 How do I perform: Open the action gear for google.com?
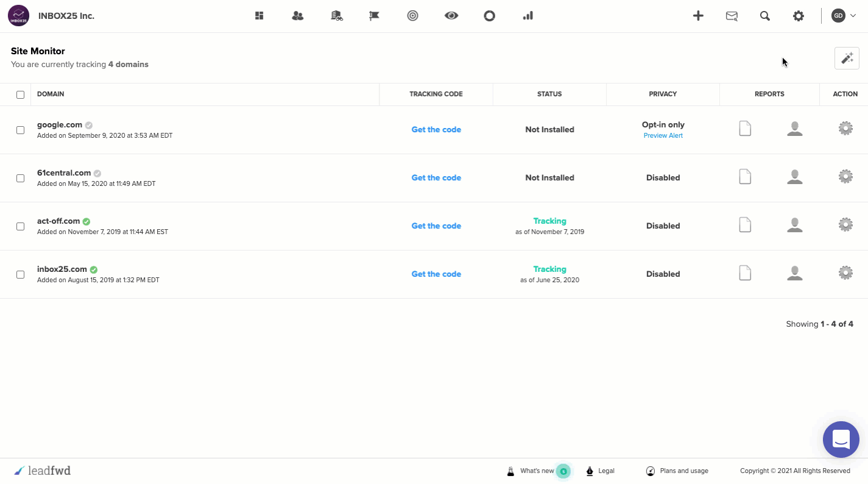845,128
